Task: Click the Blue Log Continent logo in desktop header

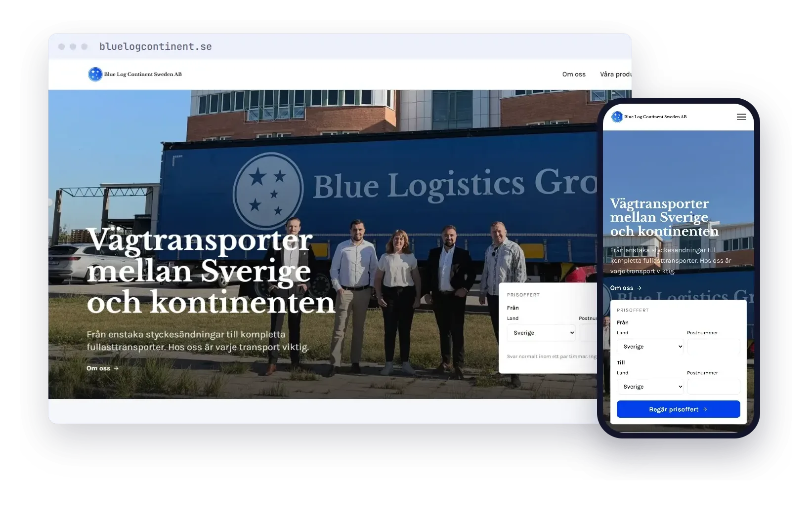Action: pyautogui.click(x=135, y=74)
